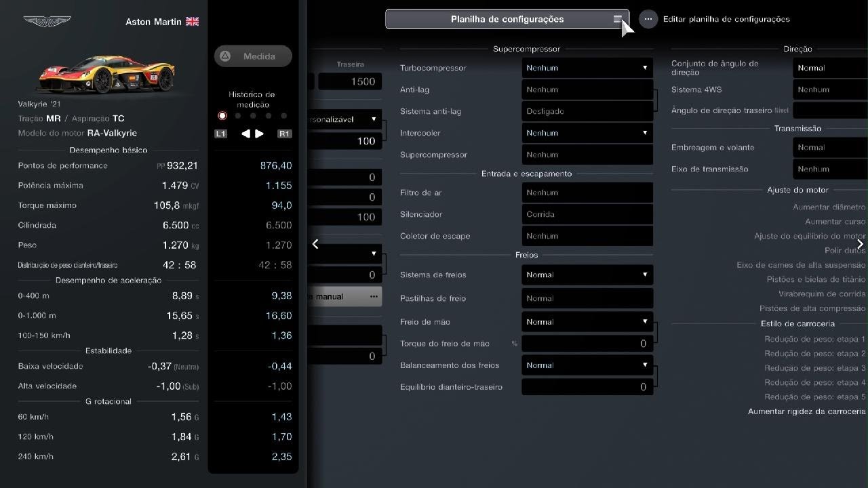Click the Valkyrie '21 car thumbnail
This screenshot has height=488, width=868.
click(x=106, y=73)
